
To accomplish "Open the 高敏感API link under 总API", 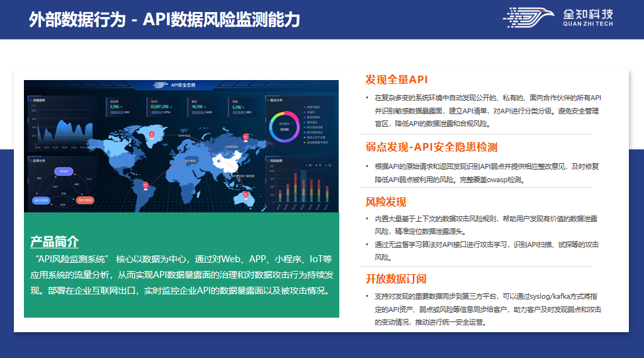I will point(157,112).
